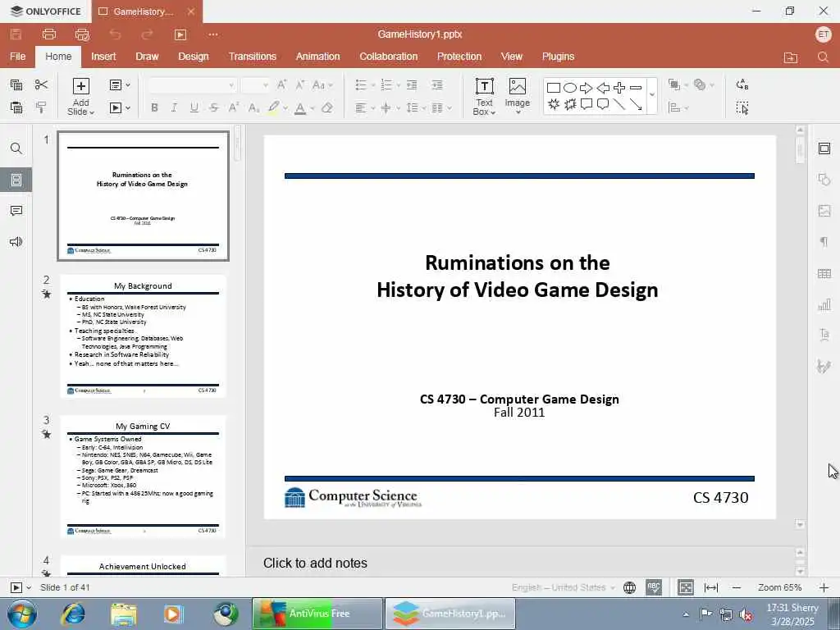Click Increase indent icon
This screenshot has width=840, height=630.
[x=437, y=84]
